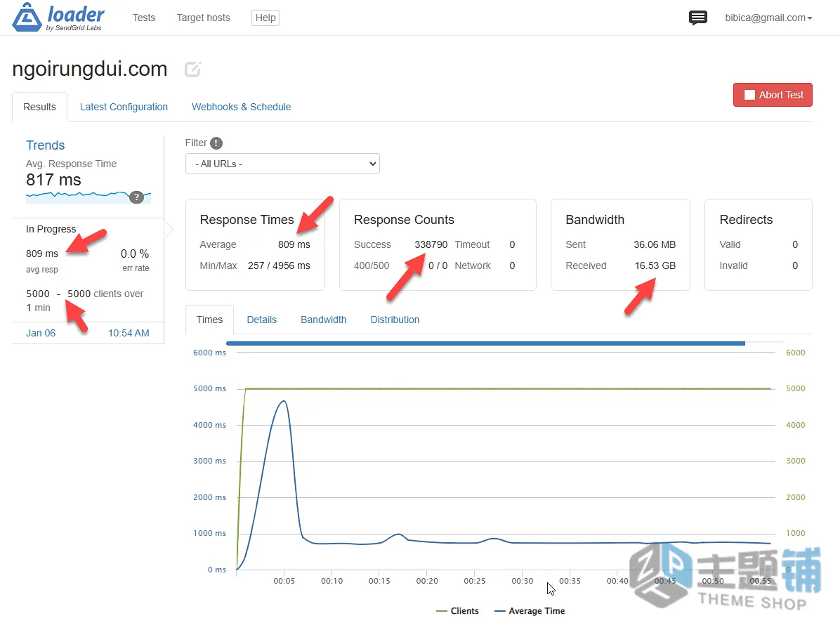Open the chat messages icon

[x=697, y=18]
